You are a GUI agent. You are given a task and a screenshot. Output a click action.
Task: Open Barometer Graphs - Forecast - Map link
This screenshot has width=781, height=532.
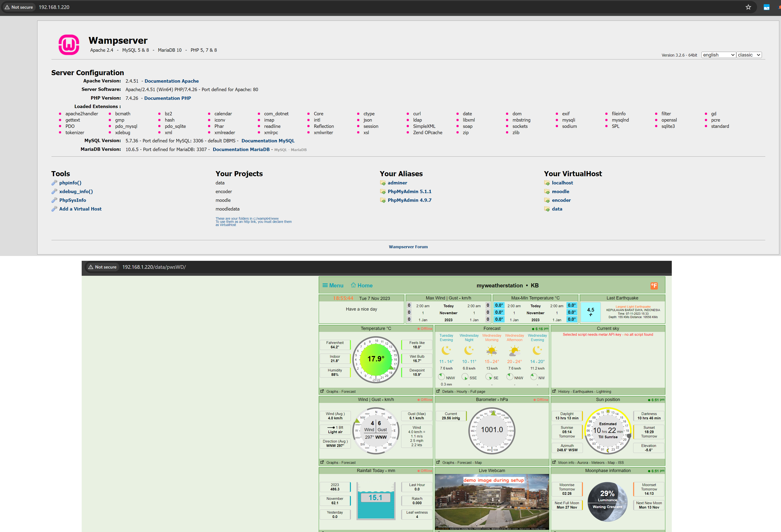point(462,462)
